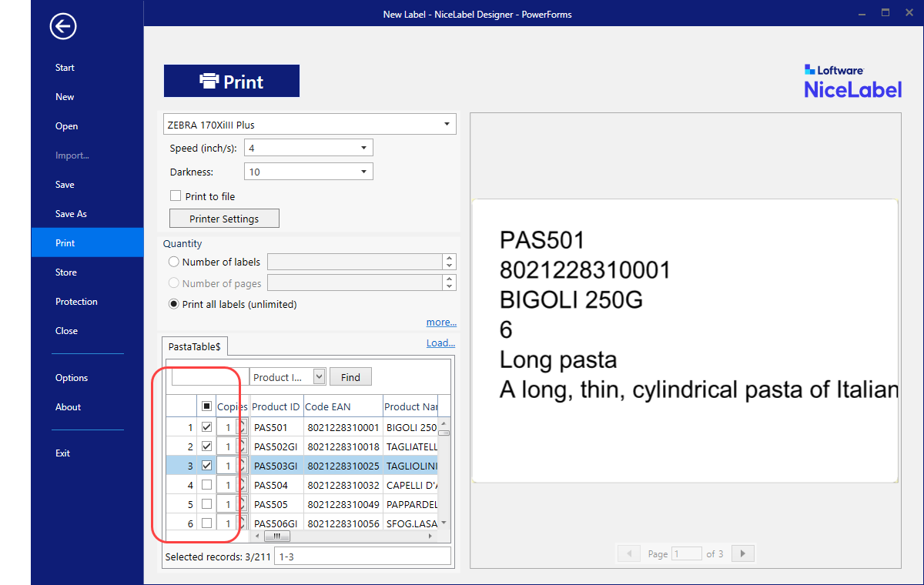Image resolution: width=924 pixels, height=585 pixels.
Task: Click the Copies column header
Action: pyautogui.click(x=233, y=406)
